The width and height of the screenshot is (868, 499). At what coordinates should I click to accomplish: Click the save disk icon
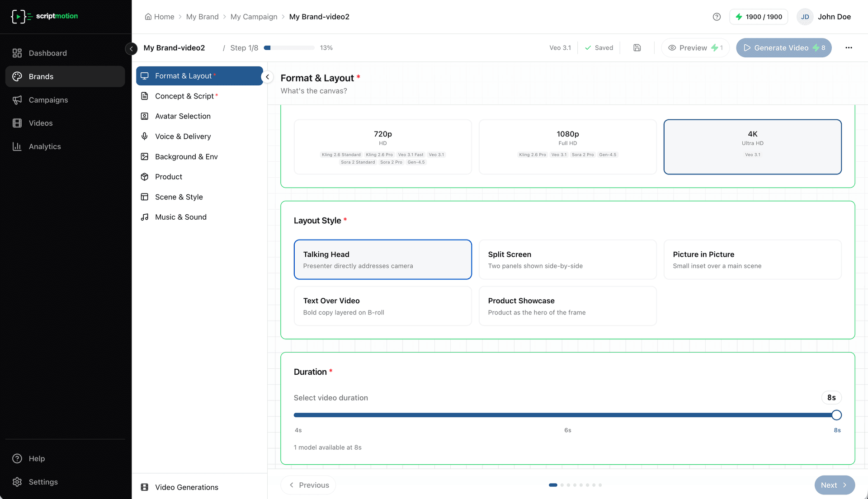(637, 48)
